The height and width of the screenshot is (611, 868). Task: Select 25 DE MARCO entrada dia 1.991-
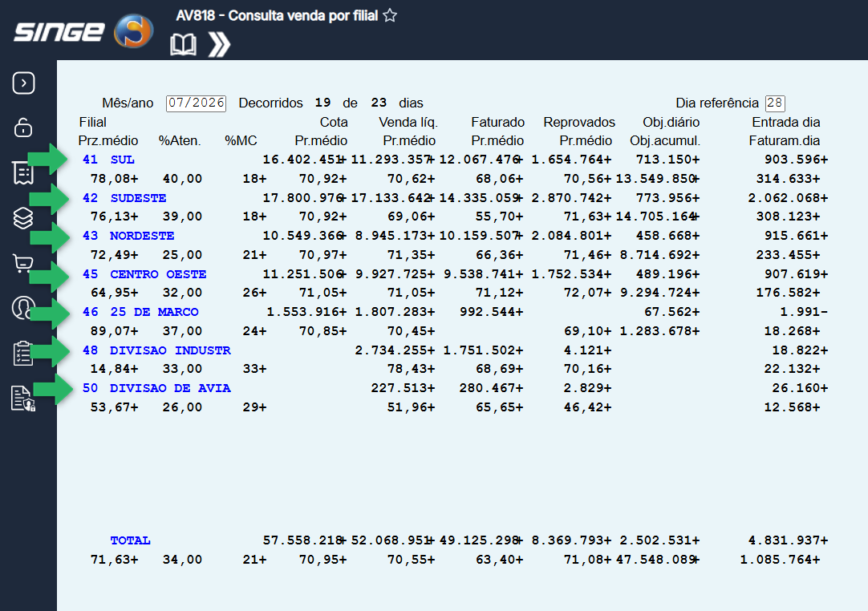point(805,312)
